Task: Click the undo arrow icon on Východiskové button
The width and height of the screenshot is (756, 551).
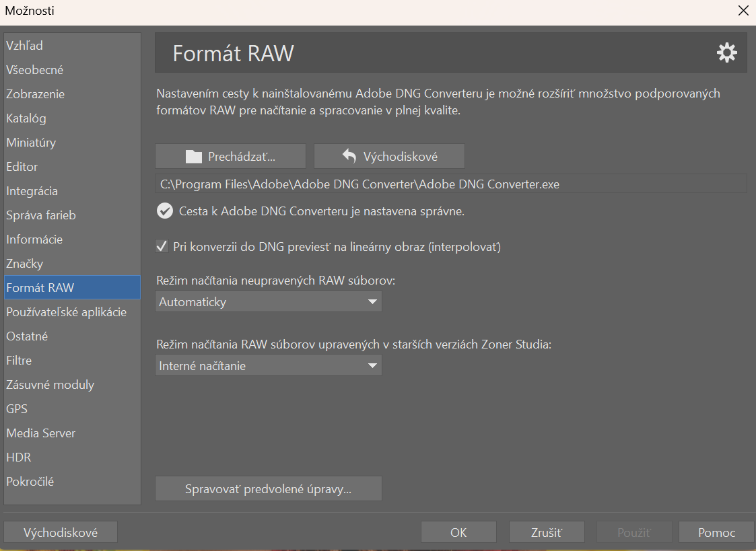Action: point(349,156)
